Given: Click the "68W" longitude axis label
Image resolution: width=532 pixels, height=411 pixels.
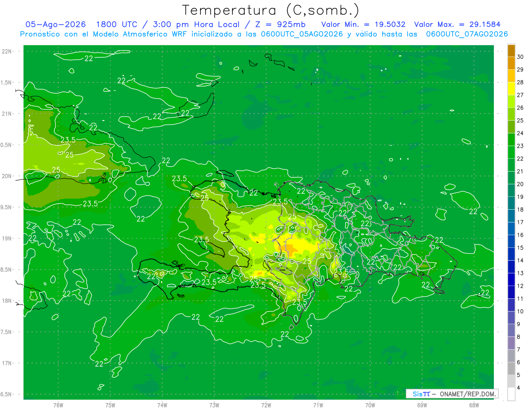Looking at the screenshot, I should tap(474, 405).
